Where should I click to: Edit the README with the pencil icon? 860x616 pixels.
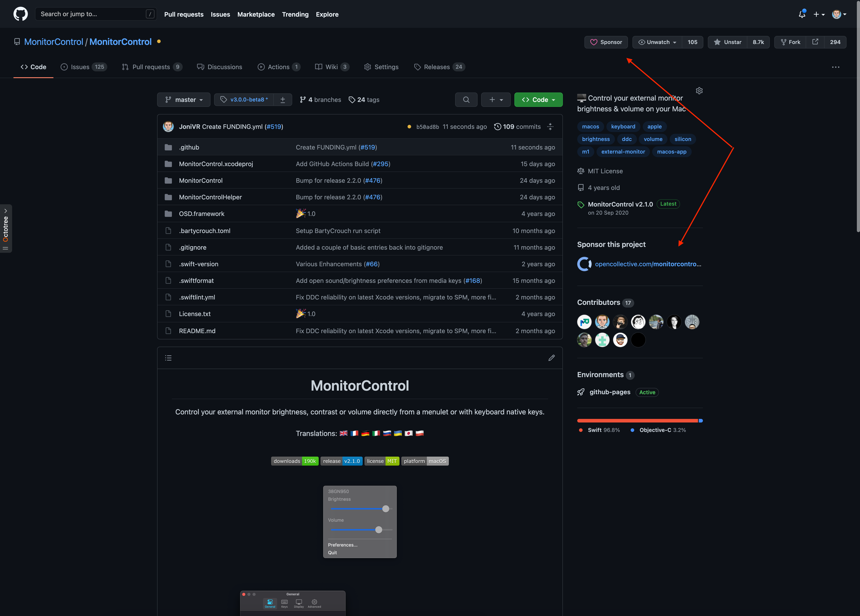pos(552,358)
